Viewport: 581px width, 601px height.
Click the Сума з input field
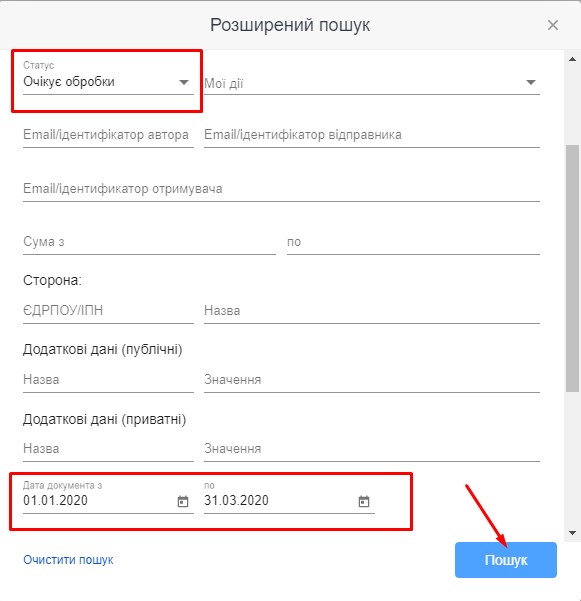pos(149,242)
